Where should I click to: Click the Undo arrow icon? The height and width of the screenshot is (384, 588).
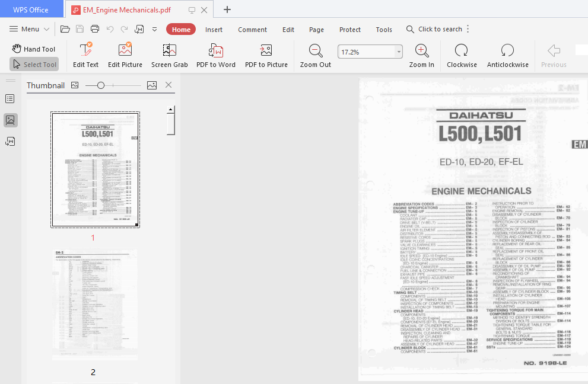(110, 29)
